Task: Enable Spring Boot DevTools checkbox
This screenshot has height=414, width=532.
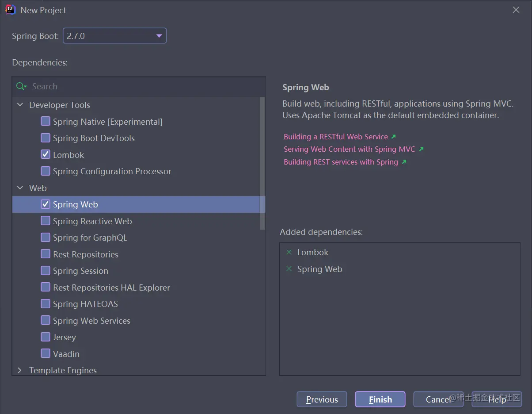Action: (x=46, y=138)
